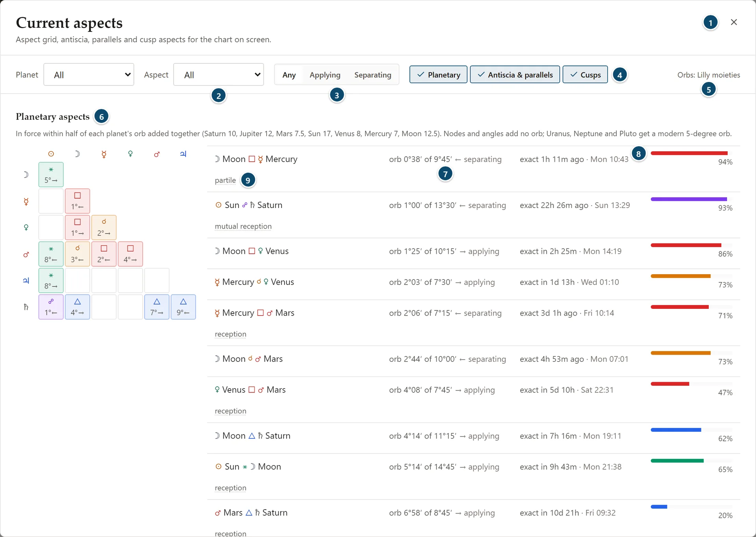Select the Sun–Saturn opposition grid cell

coord(51,307)
